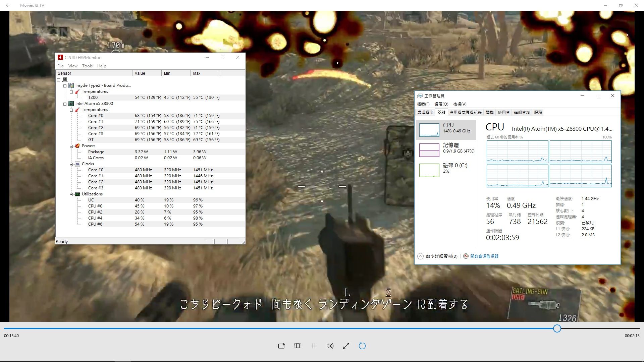
Task: Click the Max column header
Action: pos(205,73)
